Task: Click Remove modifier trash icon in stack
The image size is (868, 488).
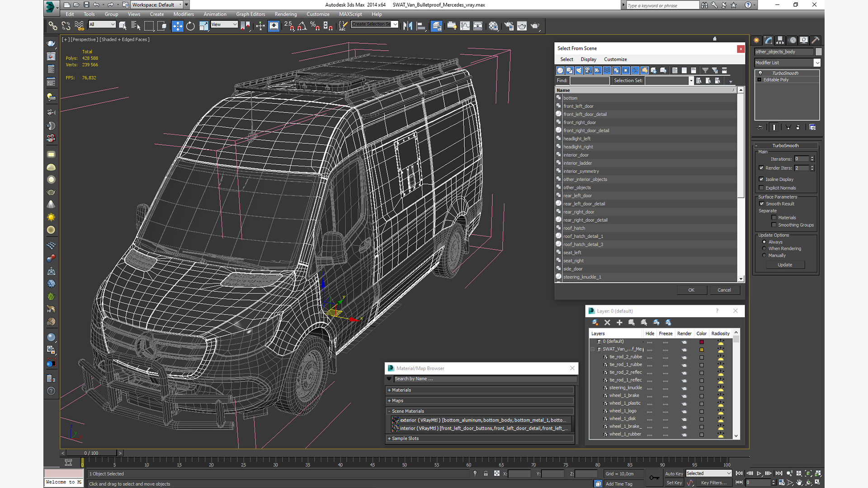Action: pos(798,127)
